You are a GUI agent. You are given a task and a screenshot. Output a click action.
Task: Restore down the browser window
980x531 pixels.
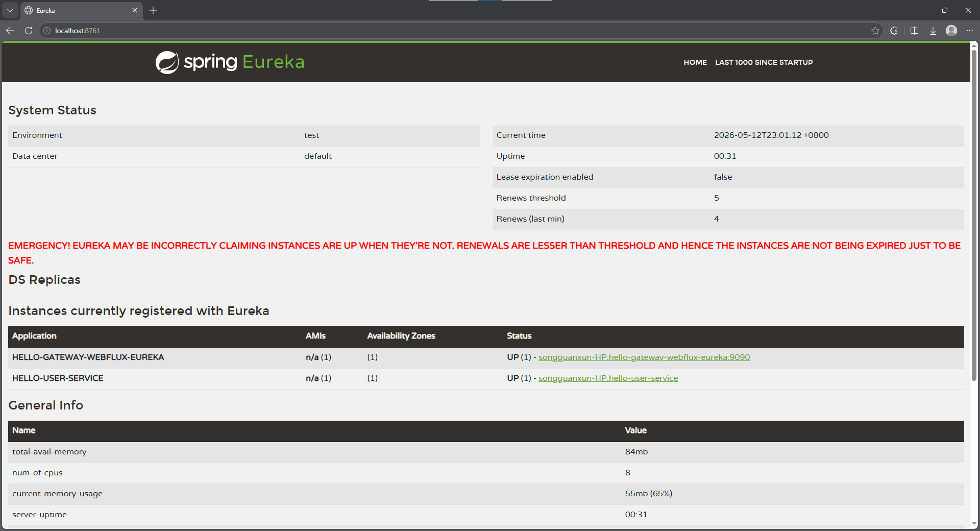[x=945, y=10]
